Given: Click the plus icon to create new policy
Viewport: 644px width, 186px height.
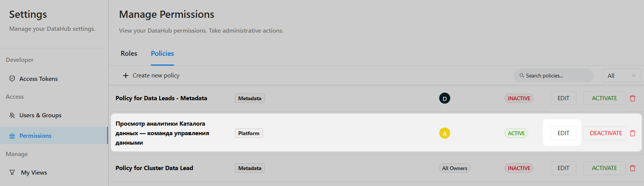Looking at the screenshot, I should tap(126, 76).
